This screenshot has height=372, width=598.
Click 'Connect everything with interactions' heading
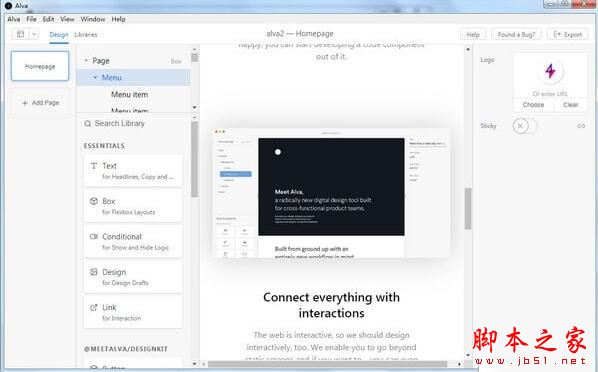[331, 305]
